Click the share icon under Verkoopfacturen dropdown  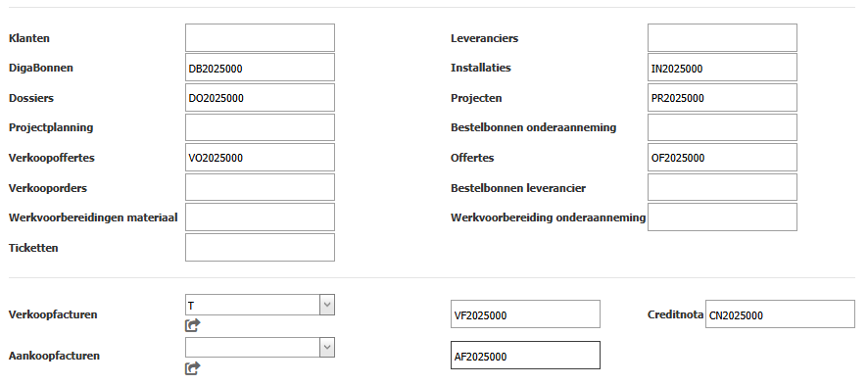pyautogui.click(x=192, y=325)
